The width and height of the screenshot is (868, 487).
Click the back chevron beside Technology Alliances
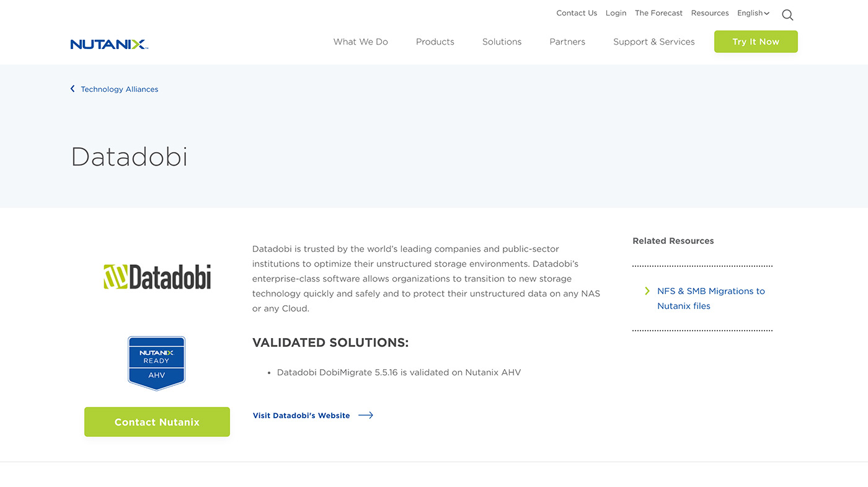point(73,89)
